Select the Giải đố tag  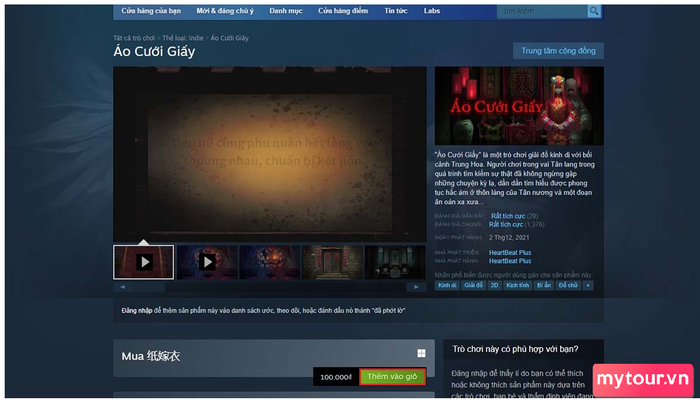coord(473,285)
